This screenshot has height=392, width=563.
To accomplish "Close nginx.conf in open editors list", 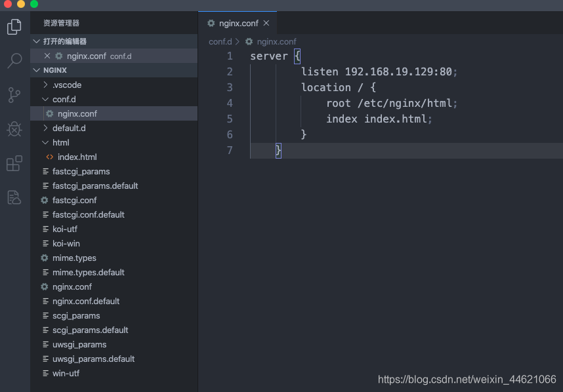I will coord(47,56).
